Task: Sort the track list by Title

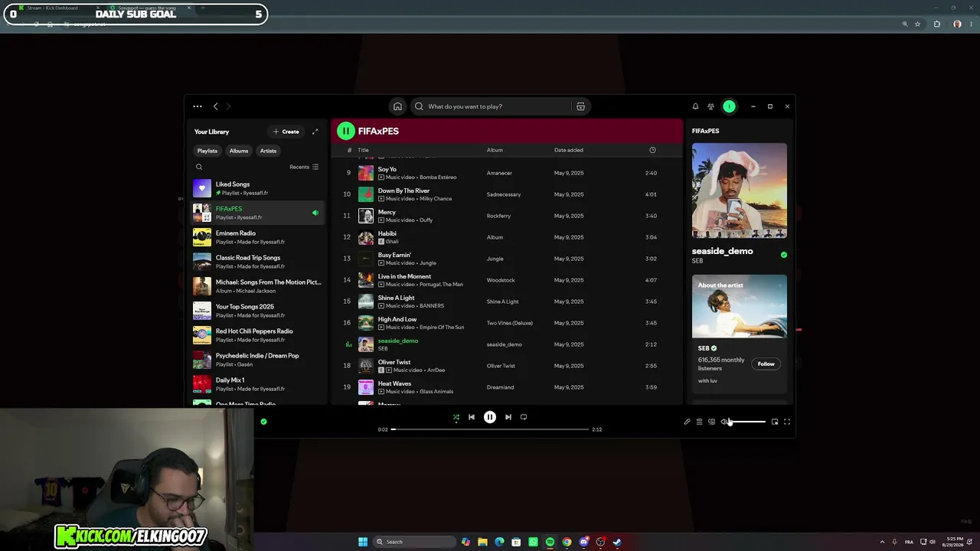Action: pos(364,150)
